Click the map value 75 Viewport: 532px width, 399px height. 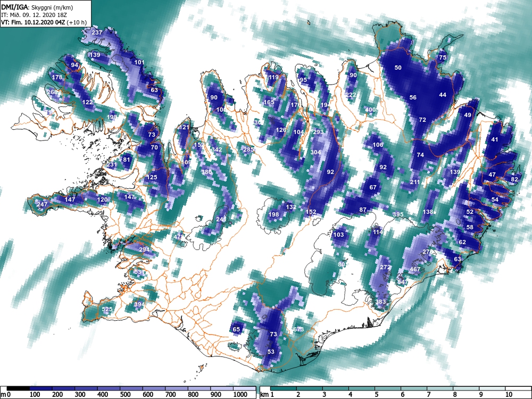click(x=443, y=57)
